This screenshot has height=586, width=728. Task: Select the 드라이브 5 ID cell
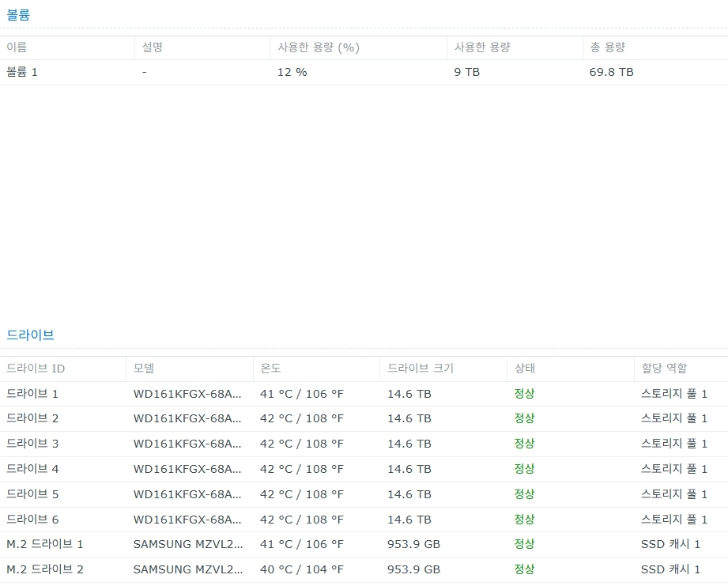pos(32,494)
